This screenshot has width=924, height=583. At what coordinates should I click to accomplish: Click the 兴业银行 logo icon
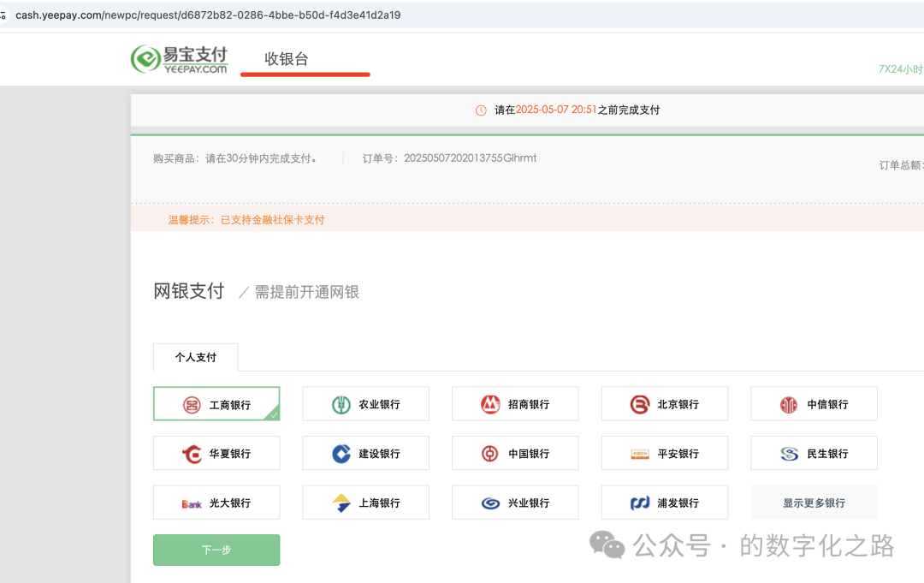[490, 503]
